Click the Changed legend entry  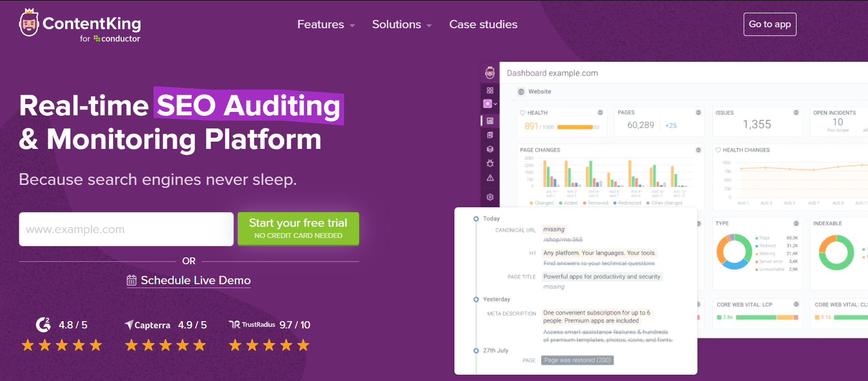click(541, 203)
